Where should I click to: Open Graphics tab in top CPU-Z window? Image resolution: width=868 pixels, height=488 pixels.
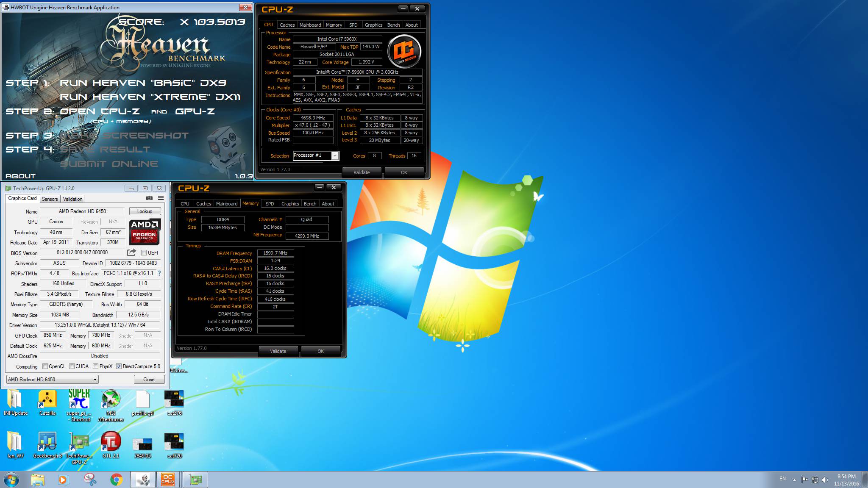pyautogui.click(x=373, y=25)
